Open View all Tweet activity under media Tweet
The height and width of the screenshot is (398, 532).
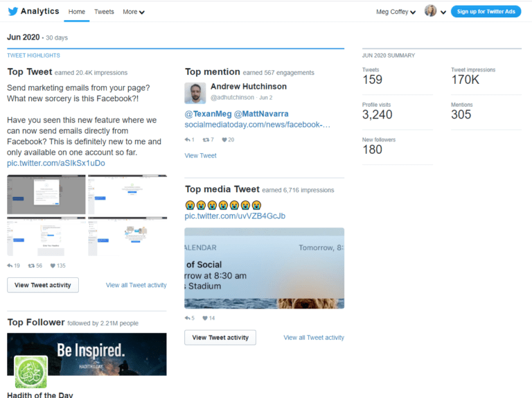[x=314, y=338]
